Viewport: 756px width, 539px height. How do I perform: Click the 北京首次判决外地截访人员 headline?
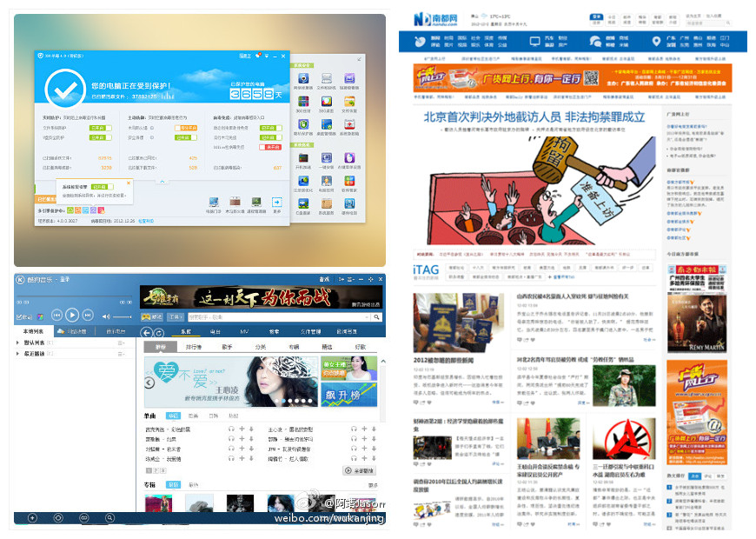pyautogui.click(x=534, y=116)
